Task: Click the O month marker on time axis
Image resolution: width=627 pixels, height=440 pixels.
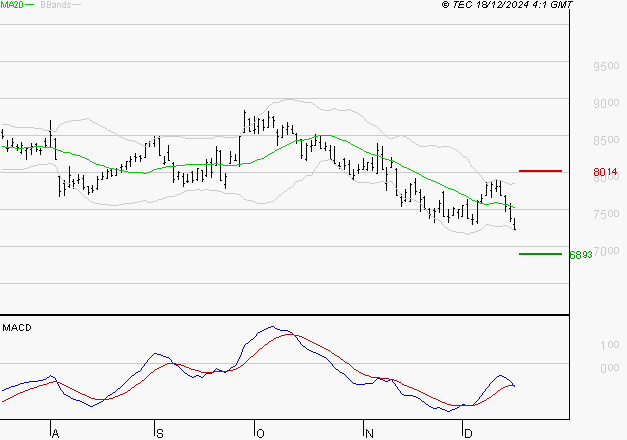Action: tap(260, 434)
